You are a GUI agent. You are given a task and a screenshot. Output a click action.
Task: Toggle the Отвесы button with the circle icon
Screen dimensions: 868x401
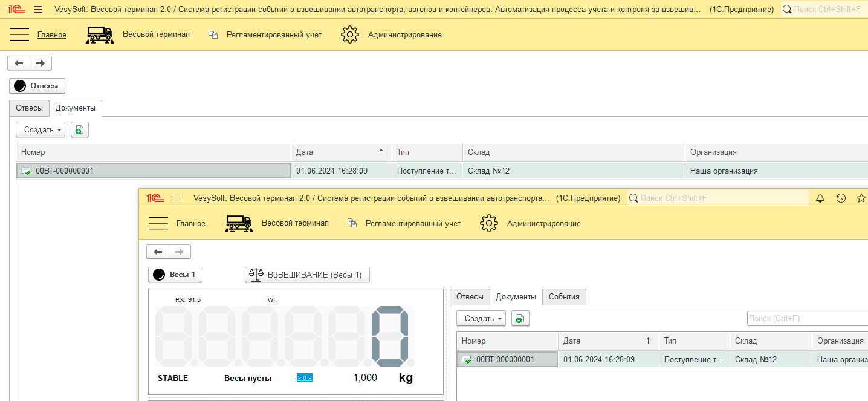(37, 86)
